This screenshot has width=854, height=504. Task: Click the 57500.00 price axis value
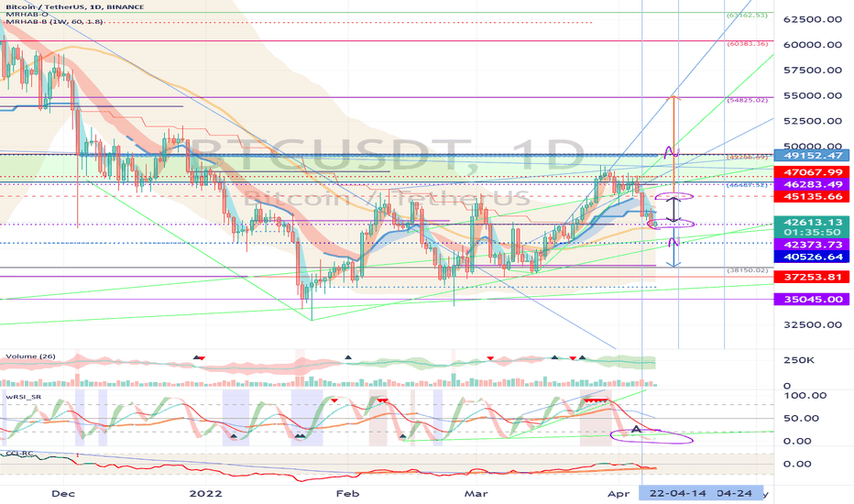pyautogui.click(x=813, y=70)
